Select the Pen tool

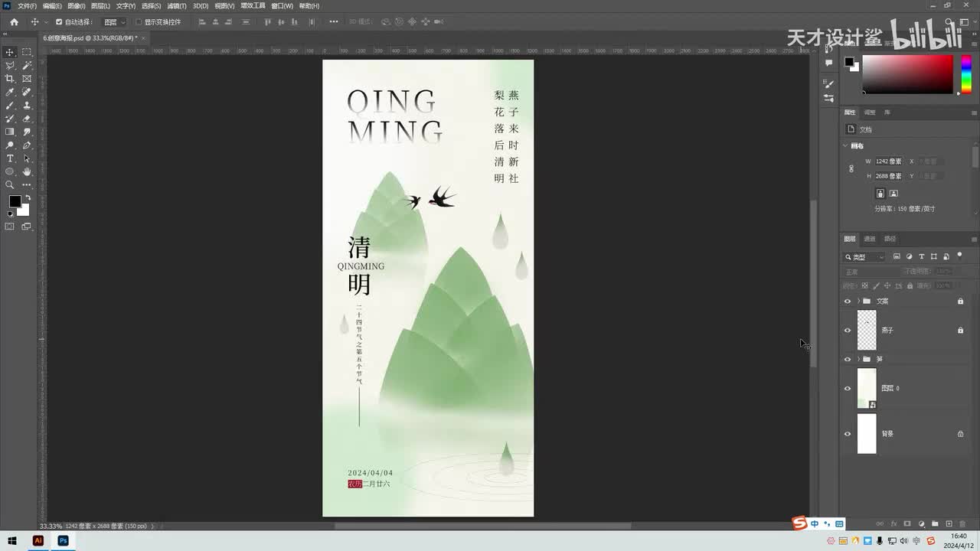[27, 145]
